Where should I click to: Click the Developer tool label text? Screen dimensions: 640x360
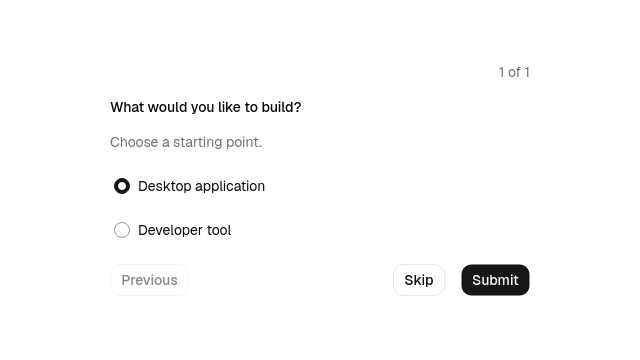[184, 230]
